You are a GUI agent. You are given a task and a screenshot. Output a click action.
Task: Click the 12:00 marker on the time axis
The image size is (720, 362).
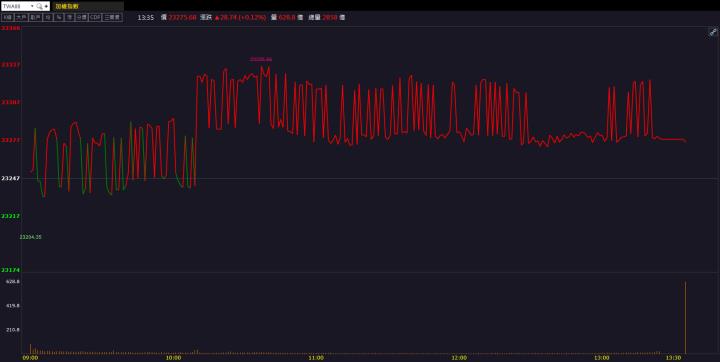[x=459, y=358]
